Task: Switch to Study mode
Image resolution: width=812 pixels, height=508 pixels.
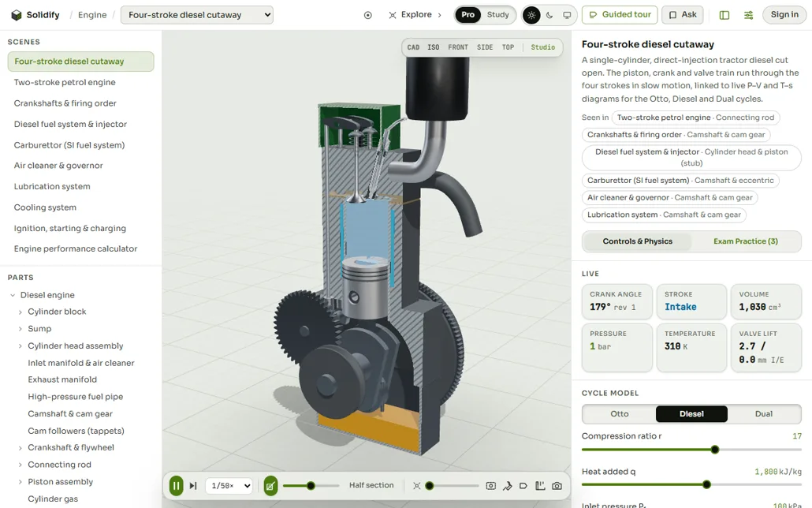Action: click(x=497, y=14)
